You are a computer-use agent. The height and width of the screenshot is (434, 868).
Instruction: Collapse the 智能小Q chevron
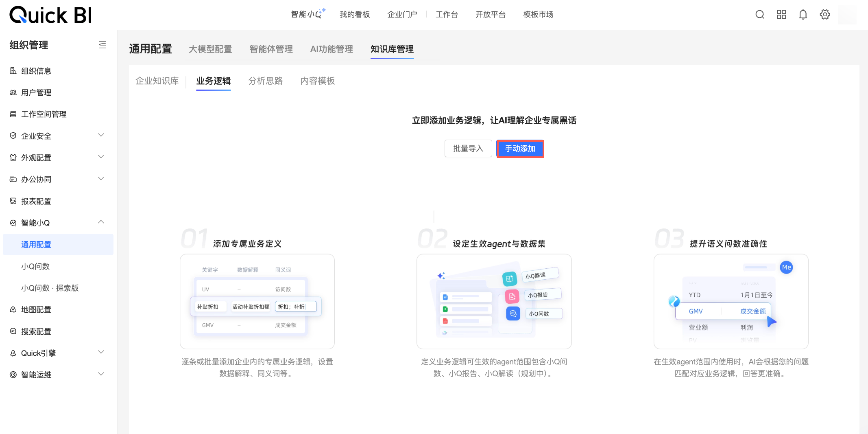pos(101,222)
